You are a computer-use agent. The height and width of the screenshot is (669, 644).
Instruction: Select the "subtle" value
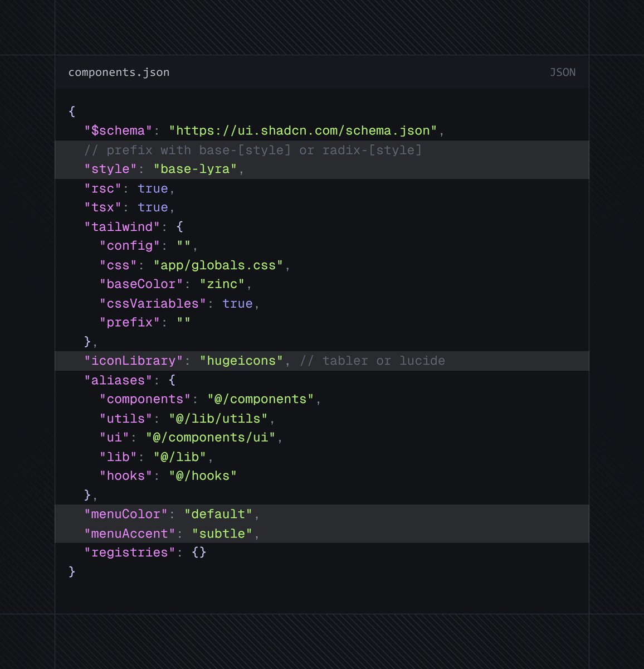(x=222, y=534)
